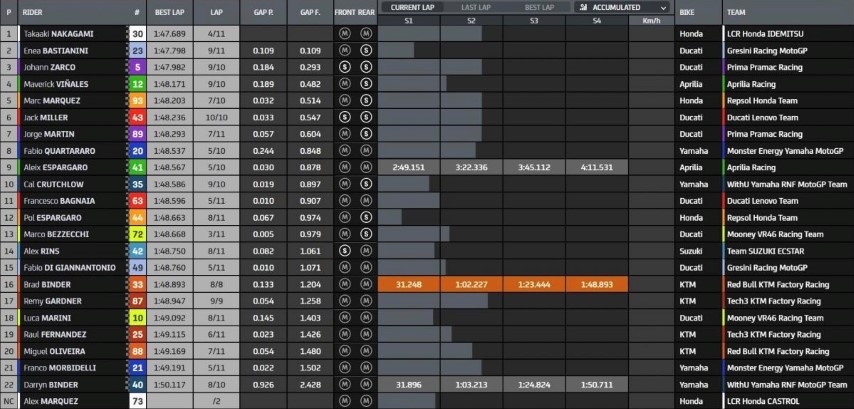Click Nakagami's front tyre M icon
This screenshot has height=409, width=854.
point(344,33)
